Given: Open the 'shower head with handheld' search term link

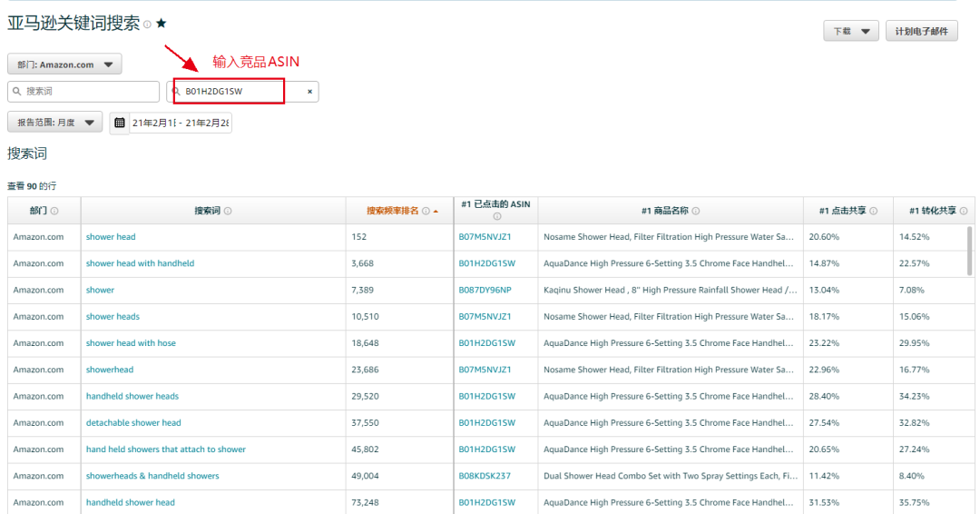Looking at the screenshot, I should pyautogui.click(x=140, y=263).
